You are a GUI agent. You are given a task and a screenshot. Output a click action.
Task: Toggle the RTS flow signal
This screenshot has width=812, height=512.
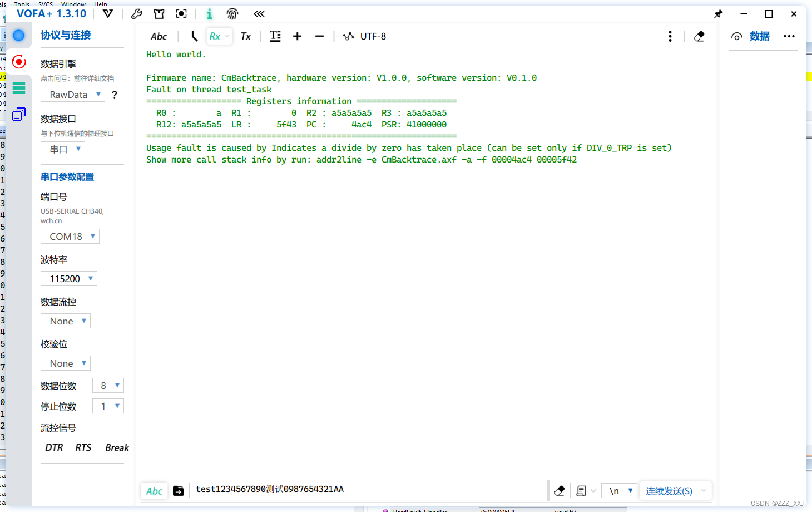click(x=83, y=448)
